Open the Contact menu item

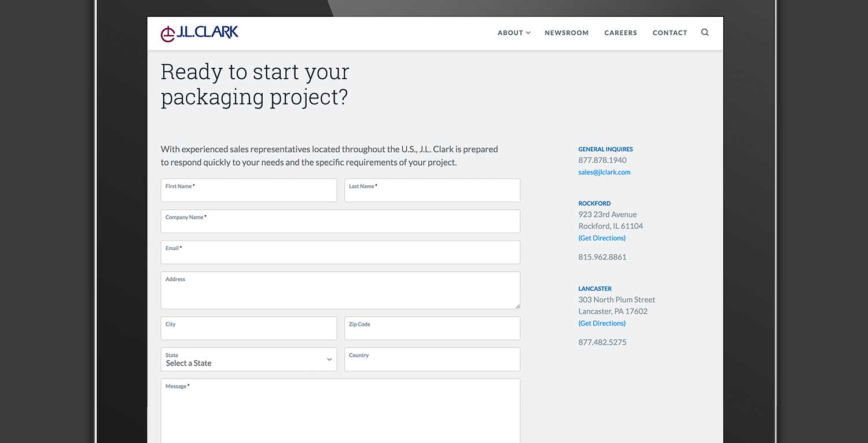pyautogui.click(x=670, y=33)
